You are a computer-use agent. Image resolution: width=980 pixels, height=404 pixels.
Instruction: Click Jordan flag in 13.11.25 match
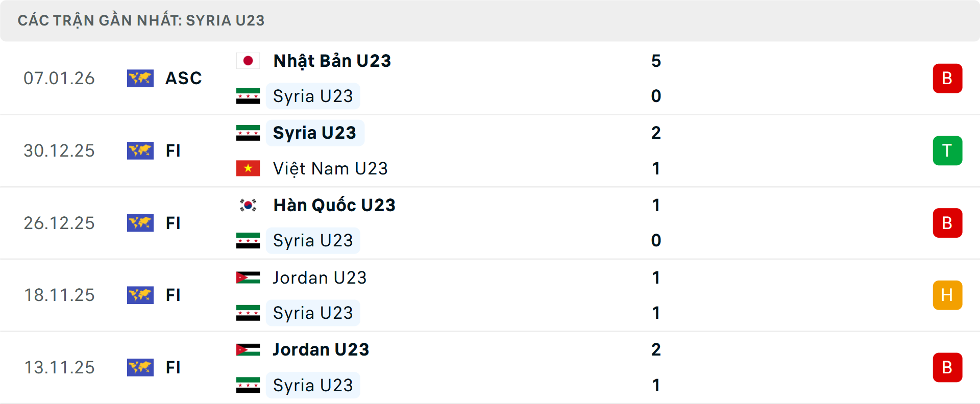click(248, 349)
